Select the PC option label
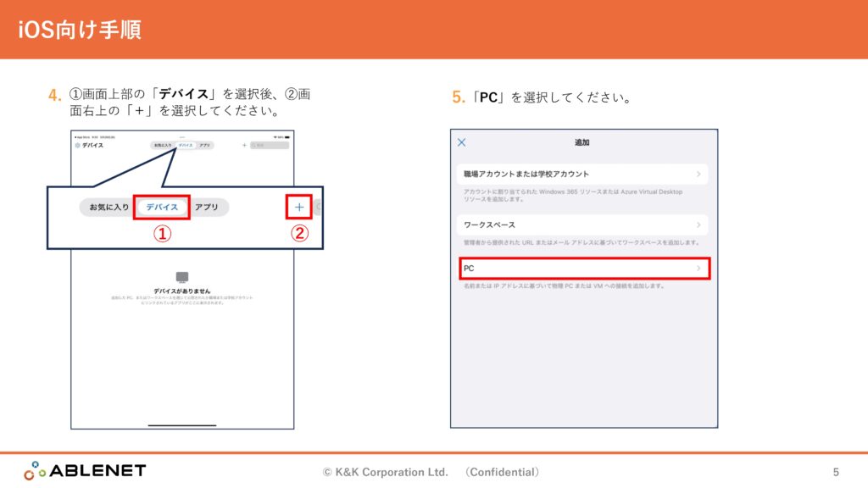The width and height of the screenshot is (868, 488). pos(469,269)
